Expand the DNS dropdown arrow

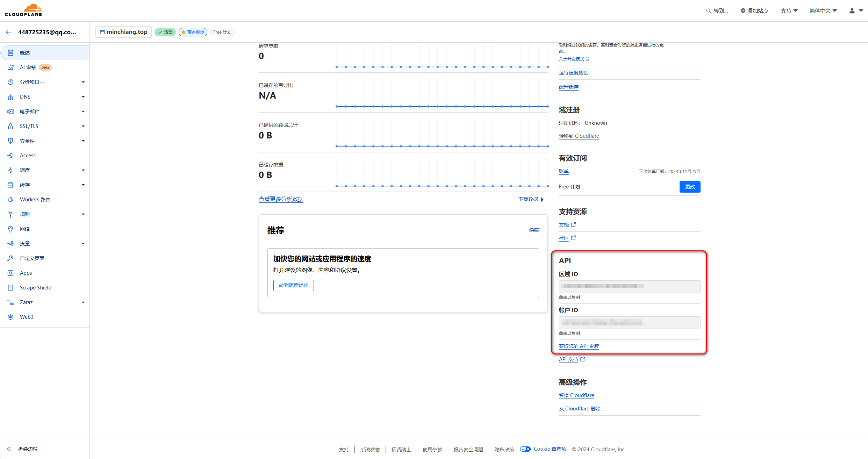pos(83,97)
